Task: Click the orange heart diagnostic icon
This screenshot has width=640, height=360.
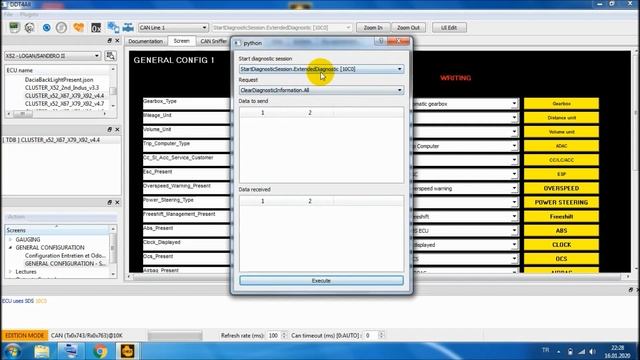Action: click(x=78, y=27)
